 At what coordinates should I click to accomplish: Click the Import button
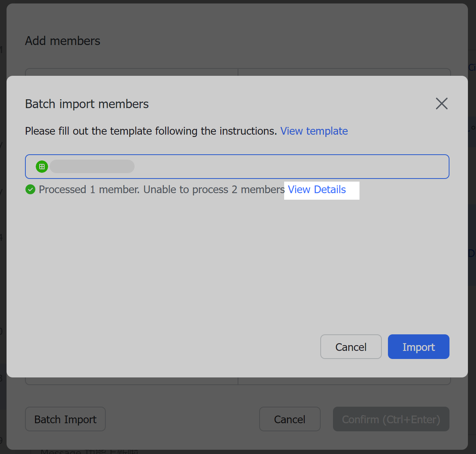(x=418, y=347)
